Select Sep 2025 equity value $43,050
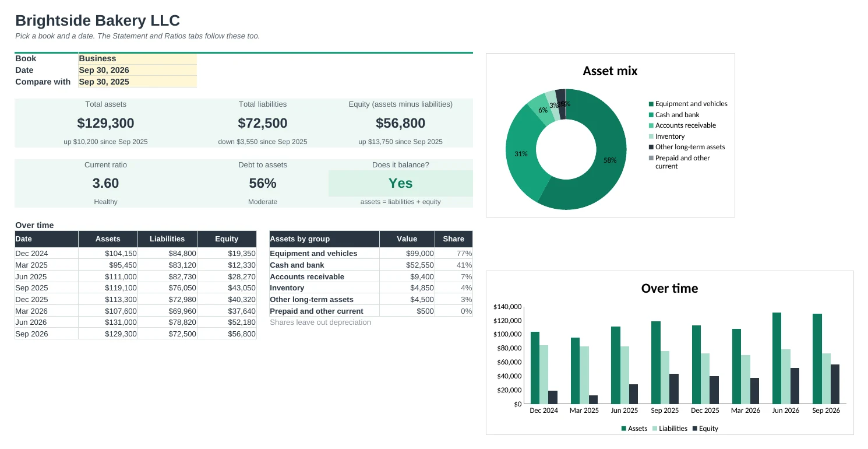The image size is (868, 449). (227, 288)
